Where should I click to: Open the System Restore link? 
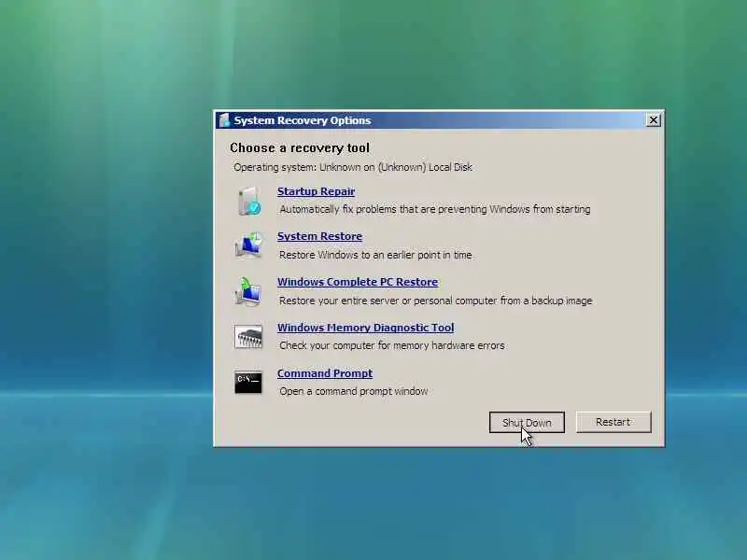(x=319, y=236)
